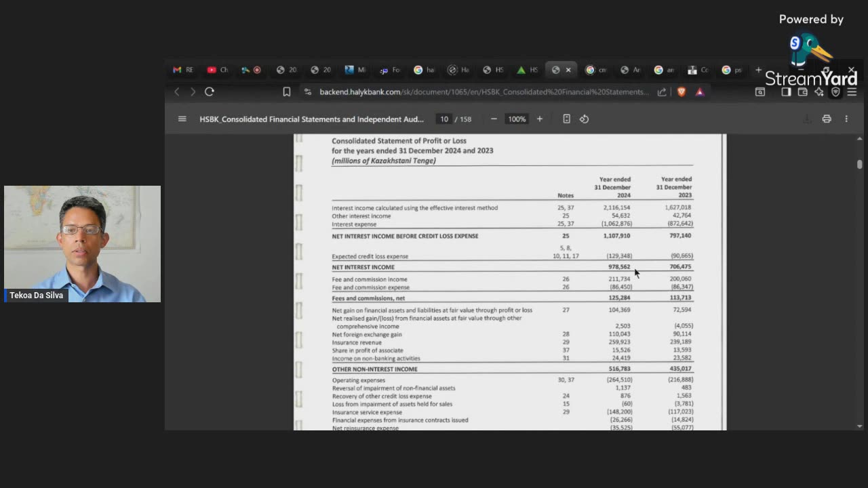Screen dimensions: 868x488
Task: Select the 2,116,154 interest income value
Action: (x=617, y=207)
